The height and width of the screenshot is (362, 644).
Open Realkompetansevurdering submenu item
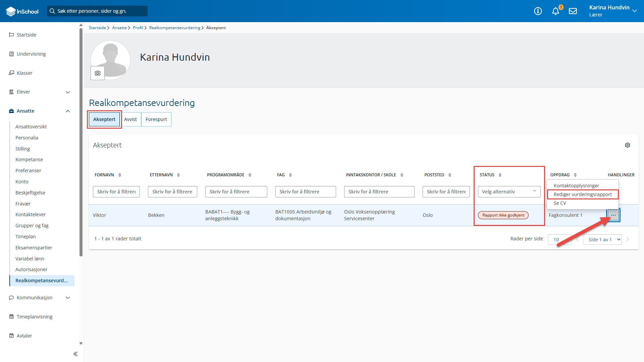[42, 281]
